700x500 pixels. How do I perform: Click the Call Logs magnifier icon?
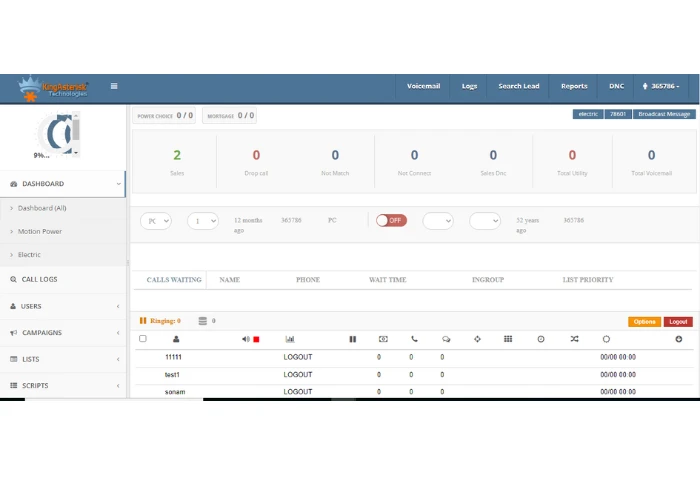[13, 279]
